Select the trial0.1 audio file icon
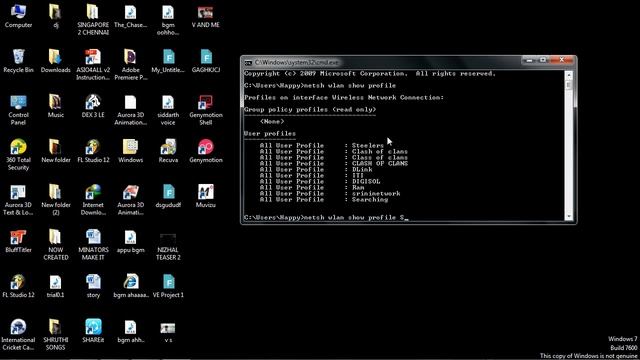This screenshot has width=640, height=360. click(55, 286)
